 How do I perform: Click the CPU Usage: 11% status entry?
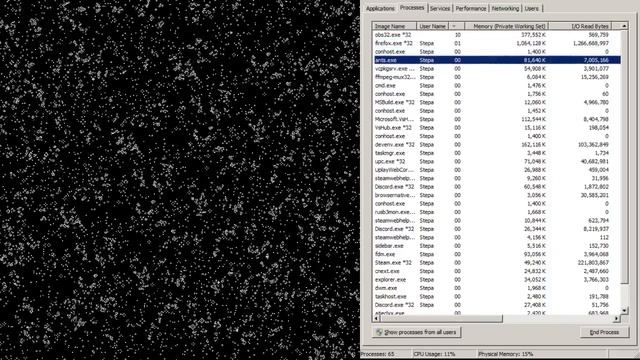point(434,354)
